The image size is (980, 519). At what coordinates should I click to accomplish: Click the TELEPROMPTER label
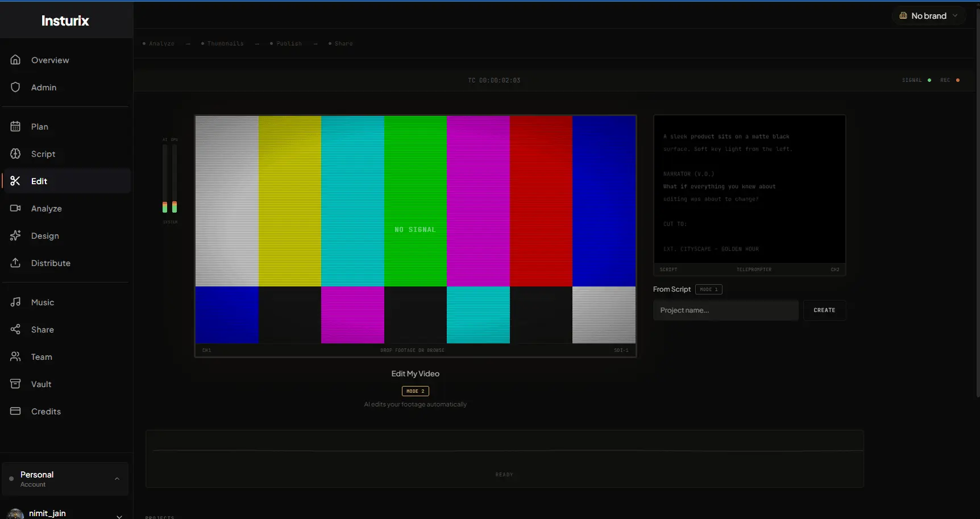[754, 269]
